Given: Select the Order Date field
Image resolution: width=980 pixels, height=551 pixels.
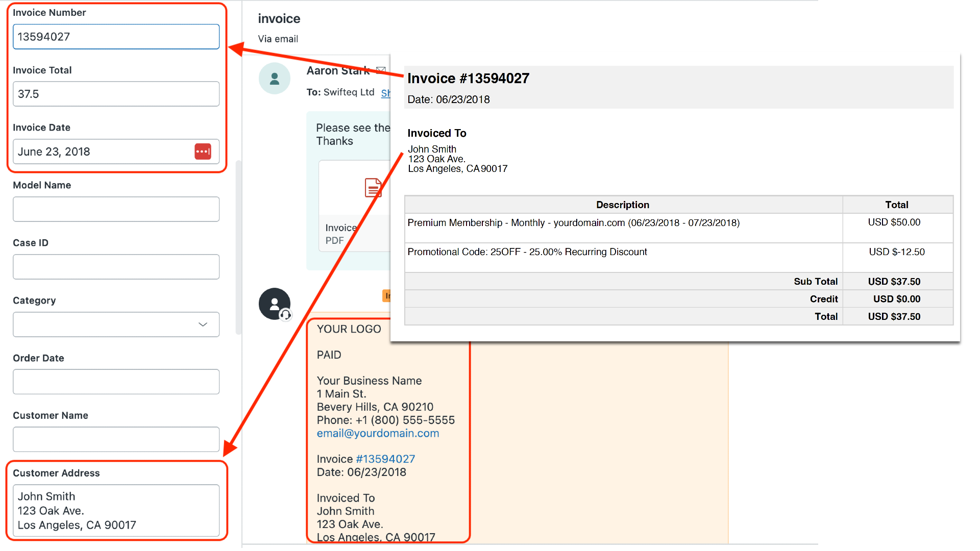Looking at the screenshot, I should click(116, 382).
